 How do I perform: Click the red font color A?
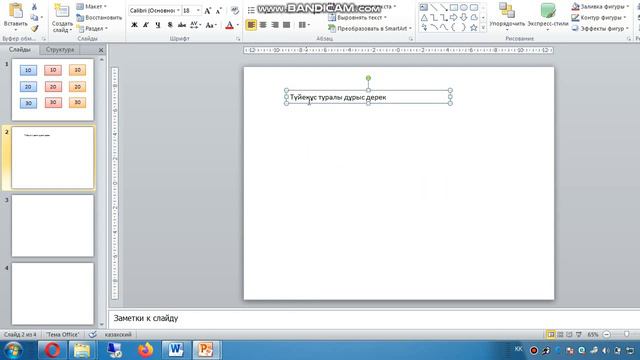coord(229,25)
